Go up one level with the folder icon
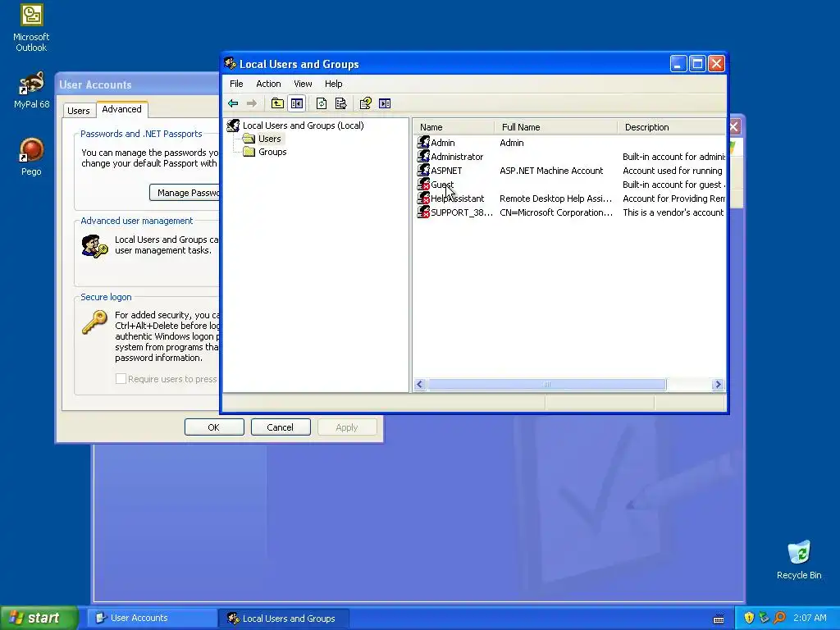This screenshot has width=840, height=630. (x=277, y=103)
